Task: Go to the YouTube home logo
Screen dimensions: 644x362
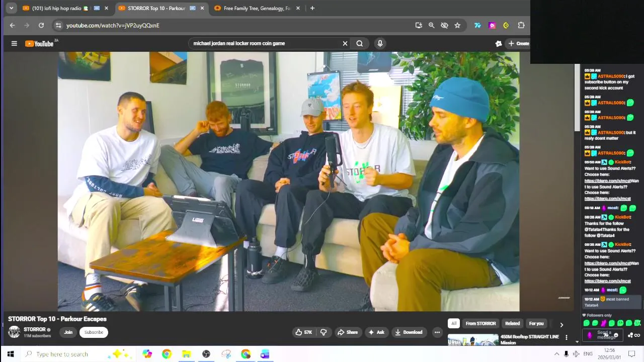Action: 40,44
